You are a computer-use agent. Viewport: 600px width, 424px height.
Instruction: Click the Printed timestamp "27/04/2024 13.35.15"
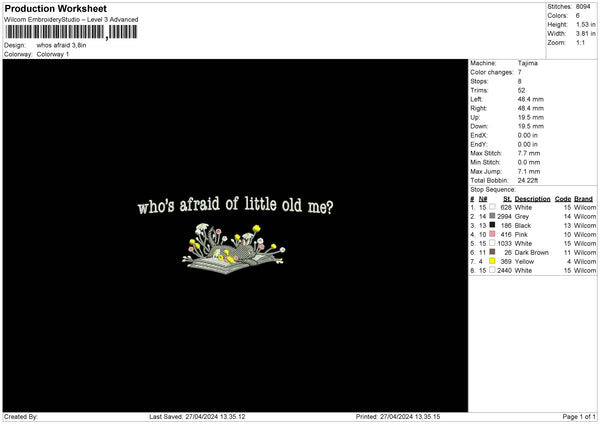(x=410, y=416)
